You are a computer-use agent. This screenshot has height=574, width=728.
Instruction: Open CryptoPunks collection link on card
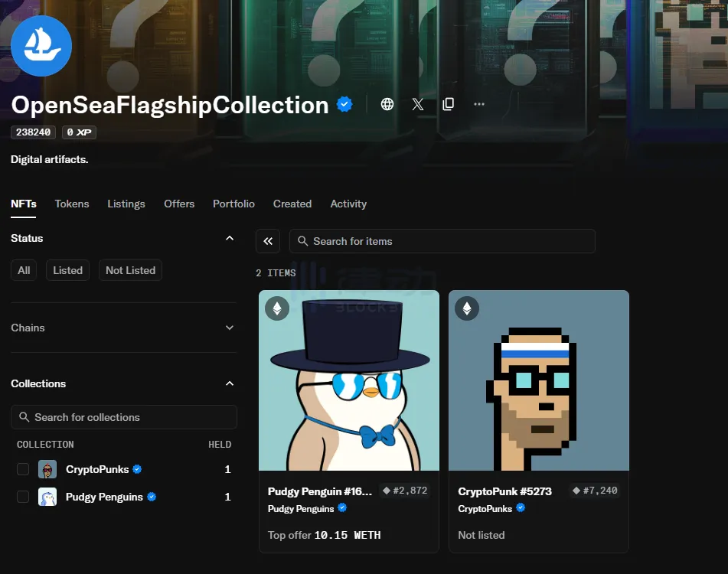tap(485, 509)
